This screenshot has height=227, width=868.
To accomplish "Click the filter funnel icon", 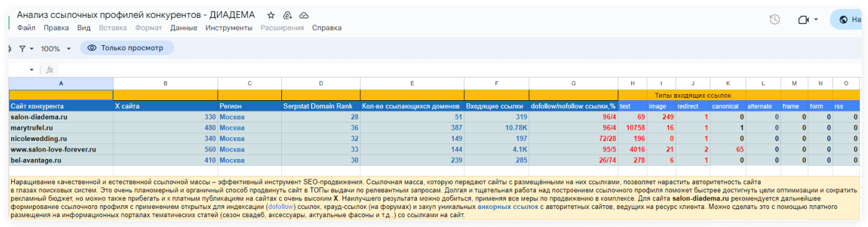I will (x=23, y=48).
